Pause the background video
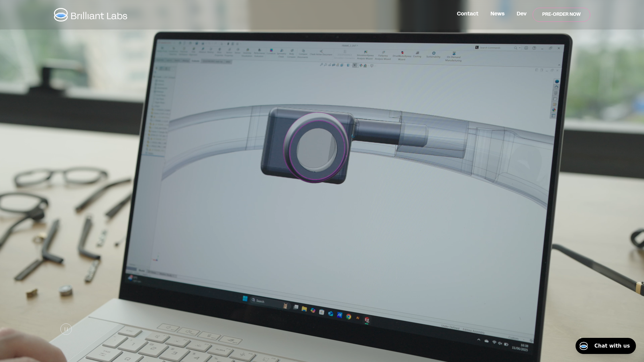Viewport: 644px width, 362px height. pos(66,329)
